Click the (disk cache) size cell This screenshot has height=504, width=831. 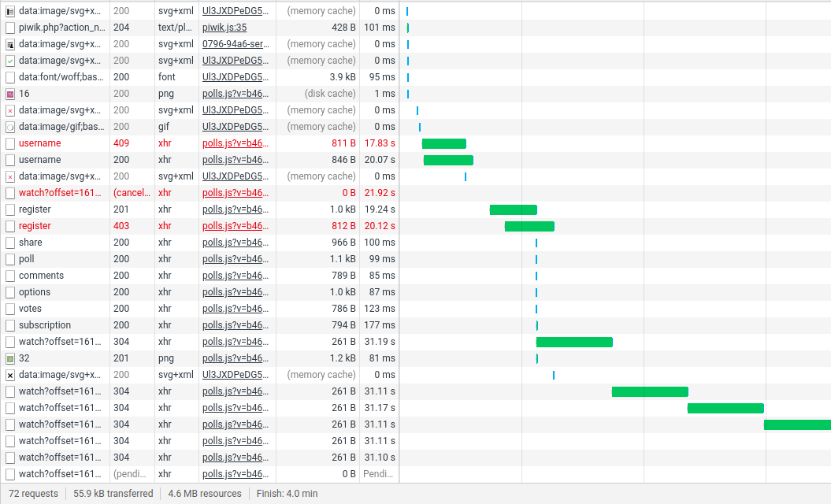330,94
